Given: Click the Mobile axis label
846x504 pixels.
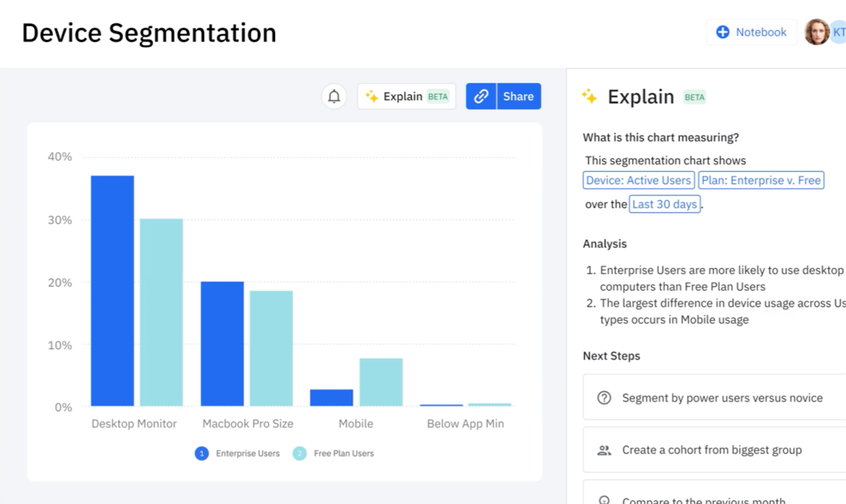Looking at the screenshot, I should [356, 424].
